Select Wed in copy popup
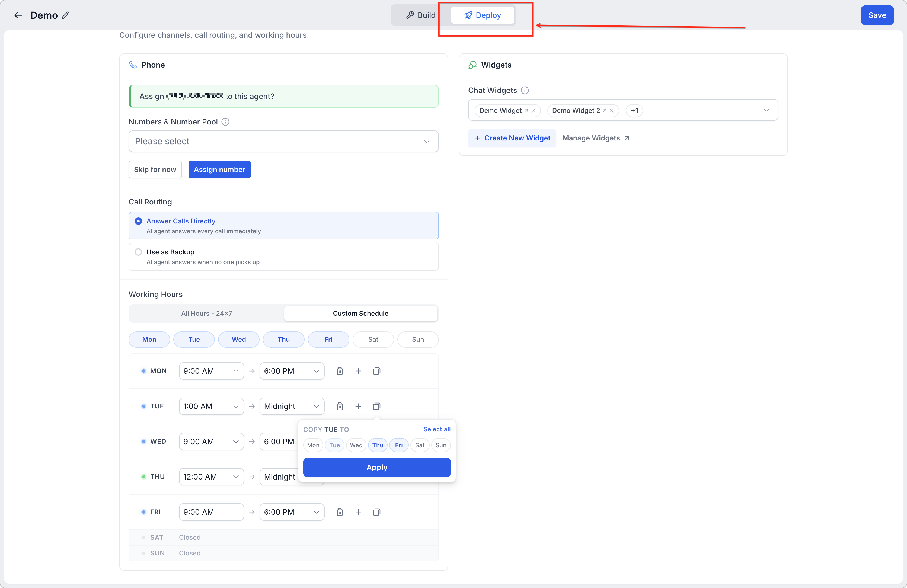Image resolution: width=907 pixels, height=588 pixels. tap(356, 445)
